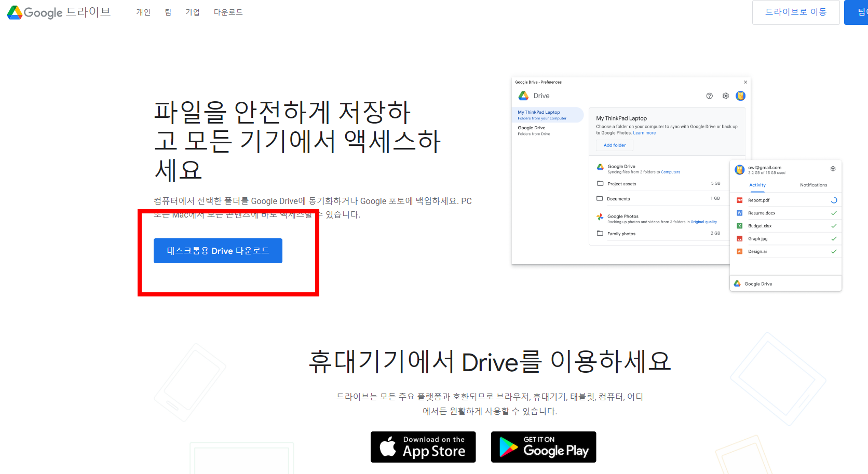Click the owl account avatar in Preferences header
Viewport: 868px width, 474px height.
pyautogui.click(x=741, y=96)
